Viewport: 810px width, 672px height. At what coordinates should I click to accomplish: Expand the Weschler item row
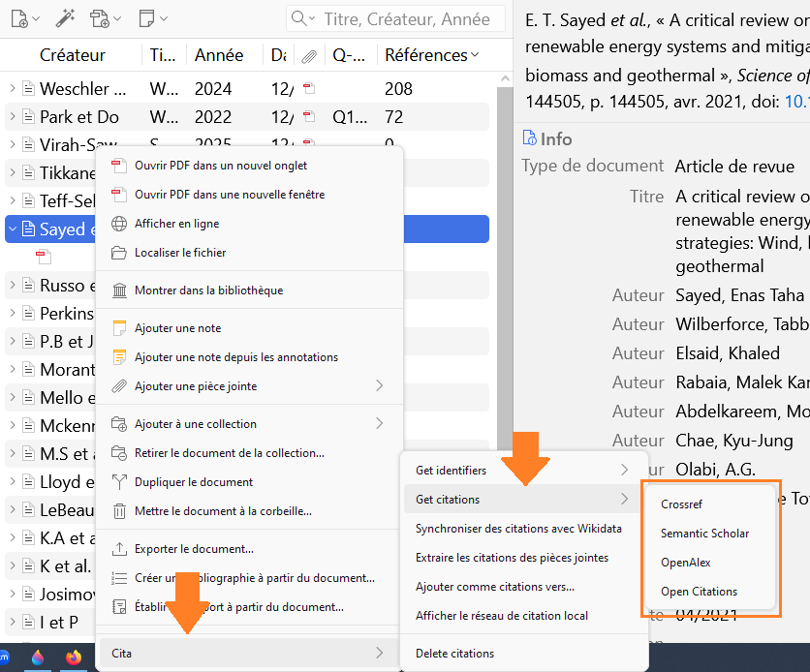[x=13, y=89]
